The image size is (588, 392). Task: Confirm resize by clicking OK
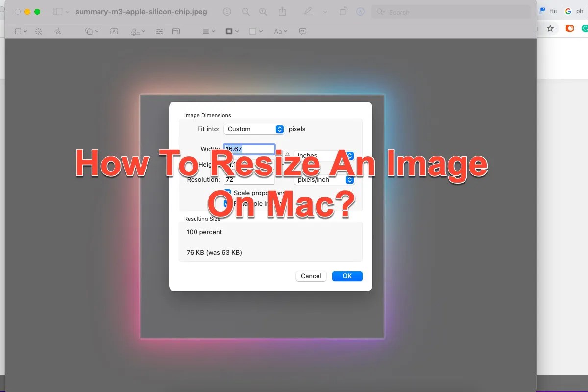point(347,276)
